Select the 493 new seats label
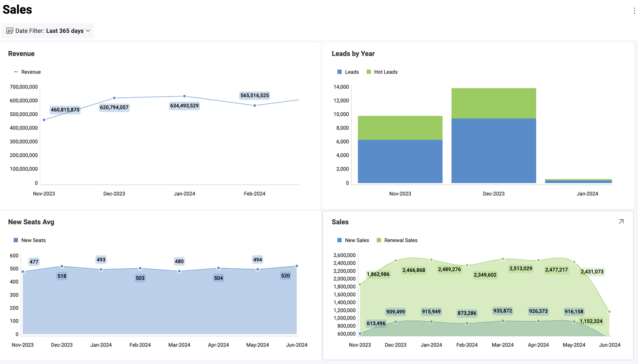This screenshot has height=364, width=638. (x=101, y=259)
